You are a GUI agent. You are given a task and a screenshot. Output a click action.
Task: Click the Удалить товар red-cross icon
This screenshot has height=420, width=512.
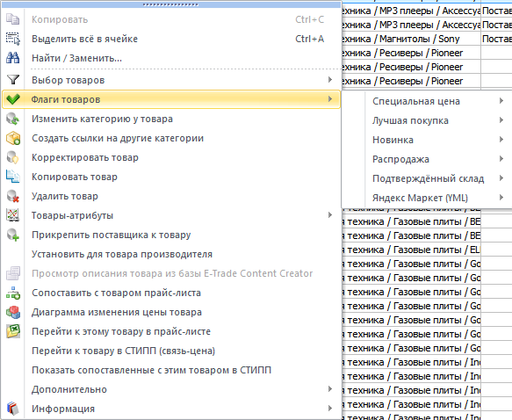13,196
